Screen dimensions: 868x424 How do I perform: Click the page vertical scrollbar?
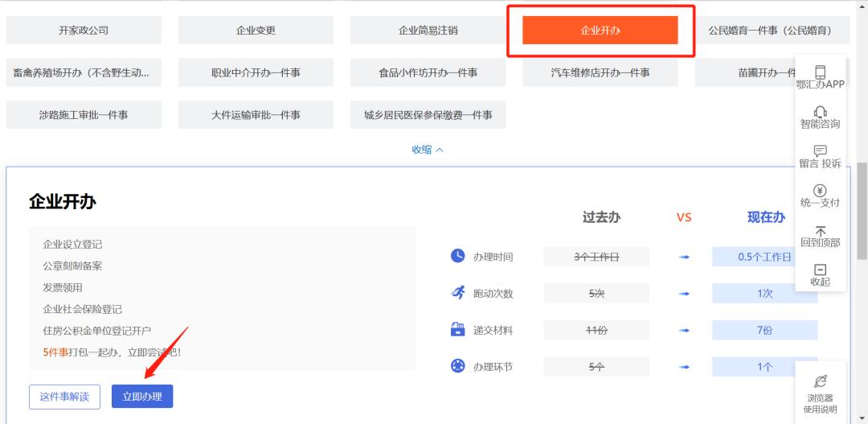tap(862, 212)
